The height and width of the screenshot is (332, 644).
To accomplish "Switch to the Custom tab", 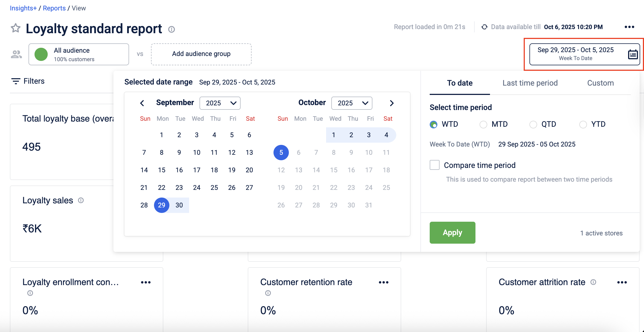I will [600, 83].
